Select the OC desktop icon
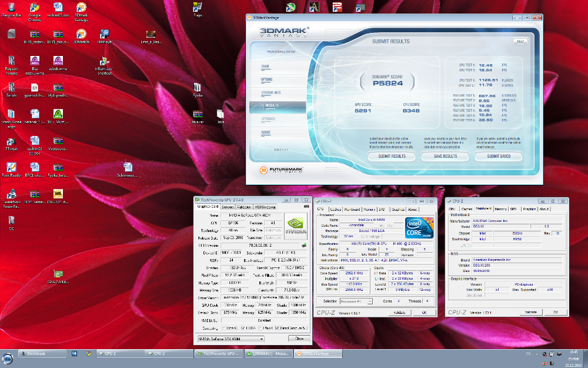The width and height of the screenshot is (588, 368). coord(11,223)
